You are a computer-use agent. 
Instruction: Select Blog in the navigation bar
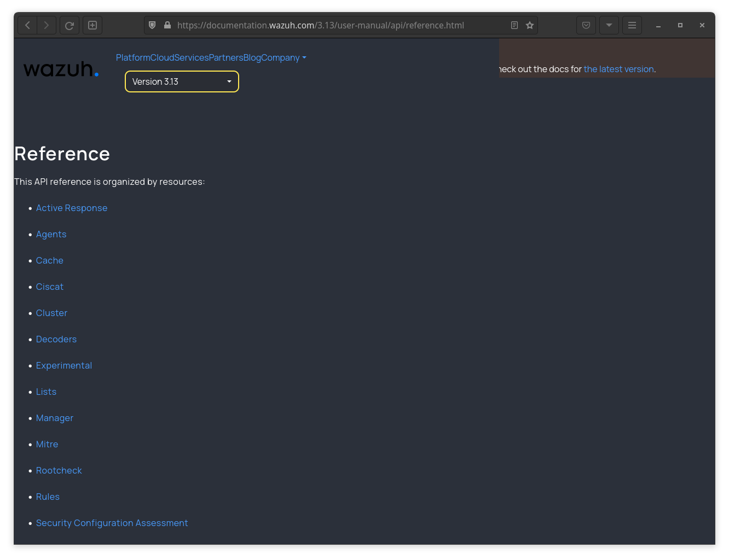(x=251, y=57)
